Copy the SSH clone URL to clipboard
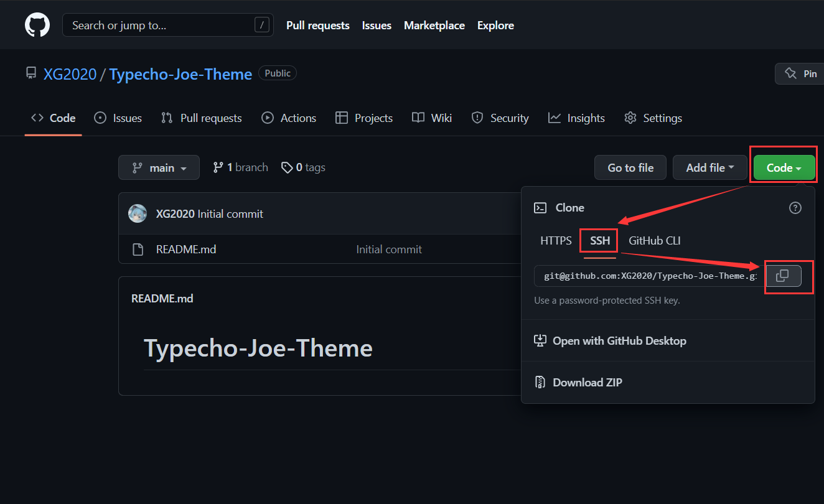The image size is (824, 504). (x=783, y=276)
